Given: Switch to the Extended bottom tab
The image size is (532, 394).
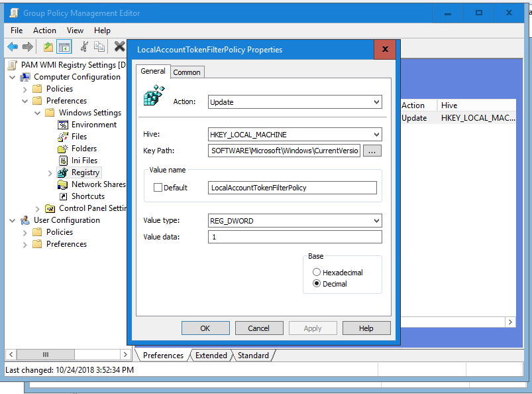Looking at the screenshot, I should pos(211,356).
